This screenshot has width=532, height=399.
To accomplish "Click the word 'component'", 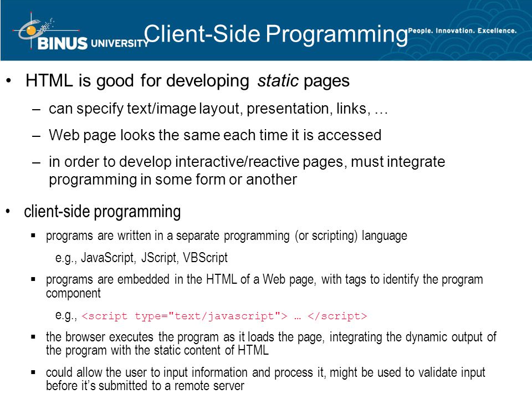I will pos(73,294).
